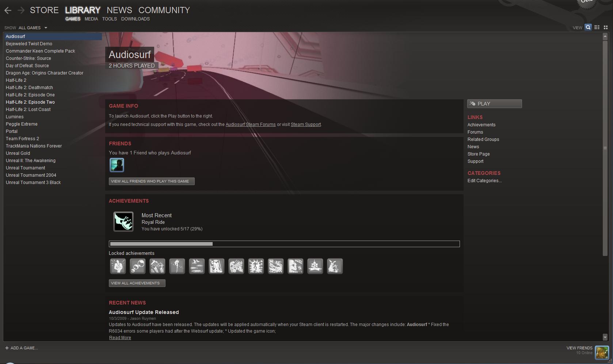Click the Royal Ride achievement icon

(123, 222)
